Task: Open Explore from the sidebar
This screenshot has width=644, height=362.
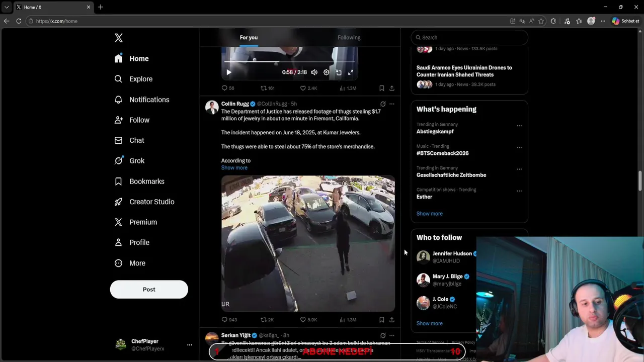Action: pyautogui.click(x=133, y=79)
